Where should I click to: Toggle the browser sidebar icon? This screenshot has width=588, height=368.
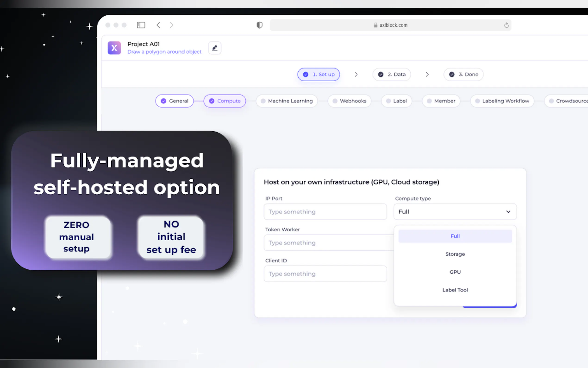pos(141,25)
